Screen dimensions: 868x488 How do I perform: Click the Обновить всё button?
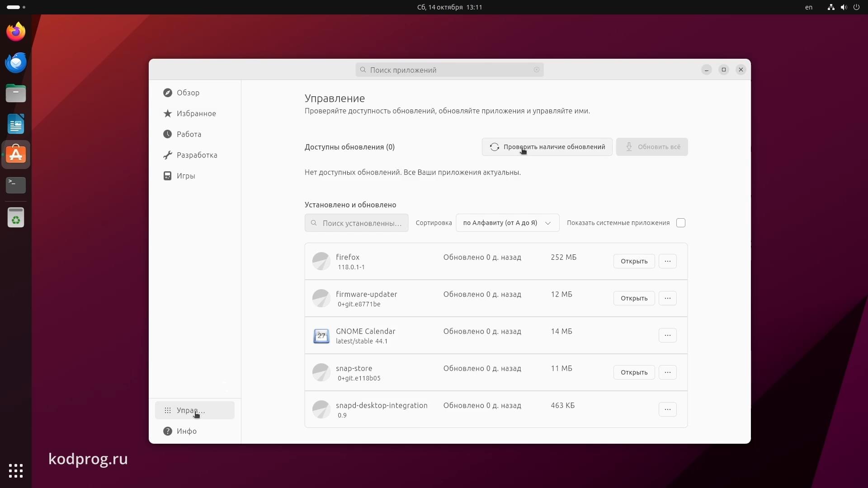pos(652,147)
